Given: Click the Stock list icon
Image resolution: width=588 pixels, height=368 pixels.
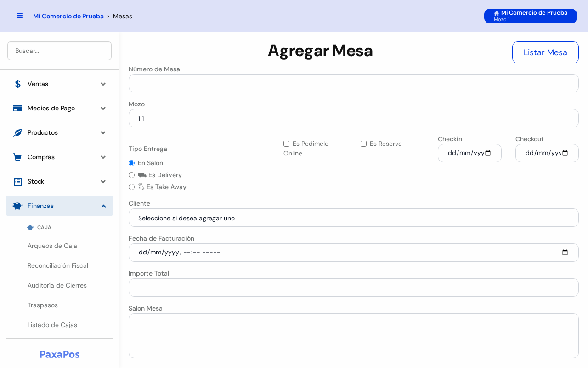Looking at the screenshot, I should coord(17,181).
